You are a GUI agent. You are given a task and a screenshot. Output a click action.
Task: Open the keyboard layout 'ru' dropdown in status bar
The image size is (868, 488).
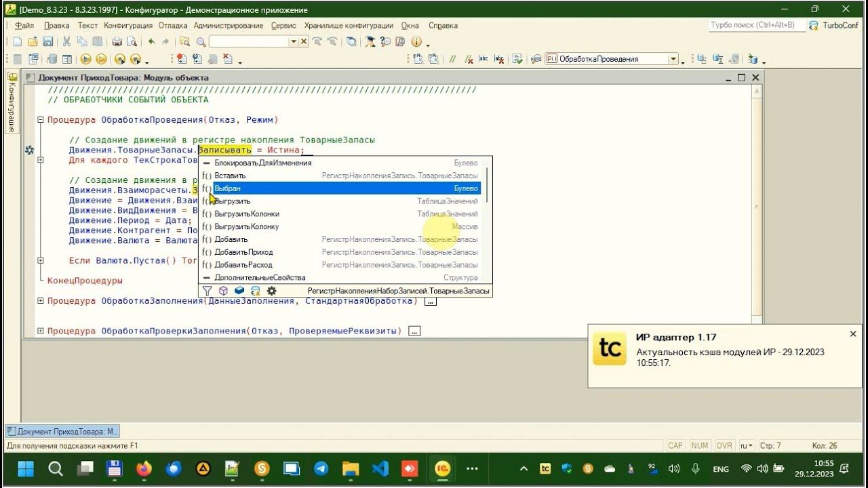[x=747, y=445]
